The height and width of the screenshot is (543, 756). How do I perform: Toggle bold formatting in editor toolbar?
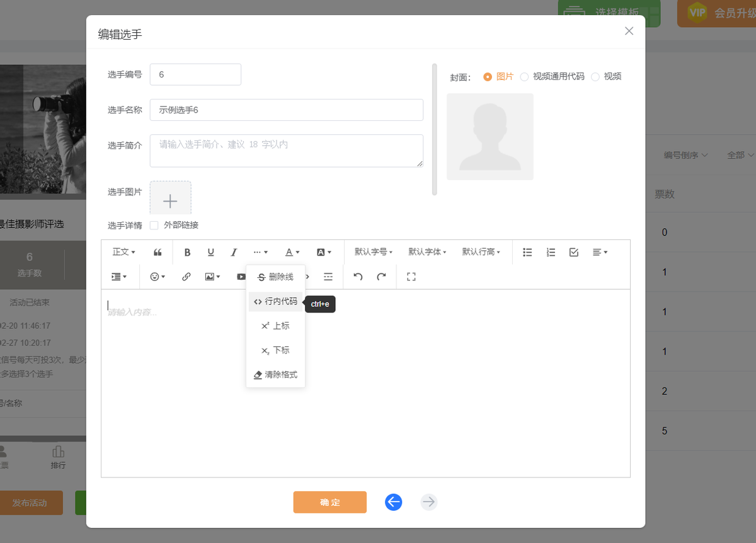187,252
